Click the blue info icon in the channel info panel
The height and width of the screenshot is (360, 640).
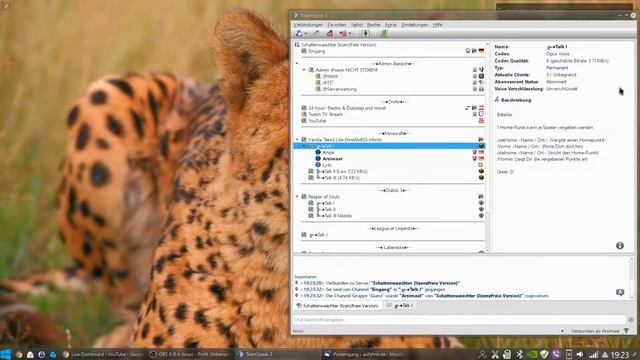click(620, 246)
